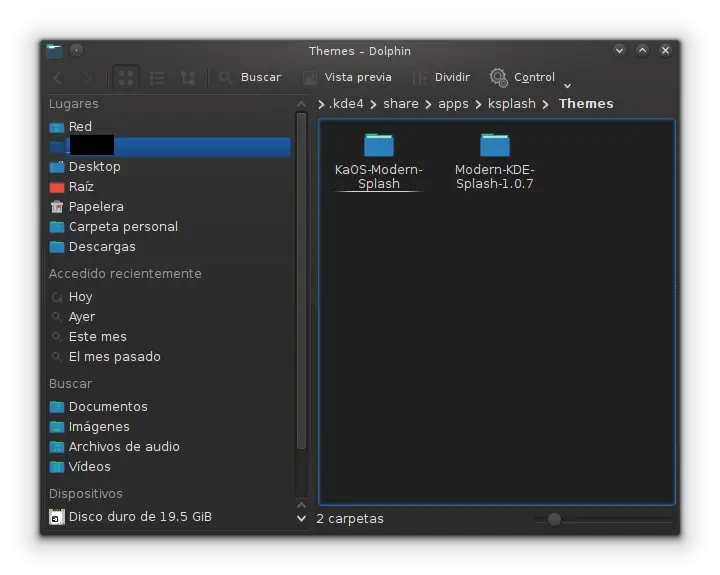
Task: Click the places panel scroll-down arrow at bottom
Action: [x=301, y=519]
